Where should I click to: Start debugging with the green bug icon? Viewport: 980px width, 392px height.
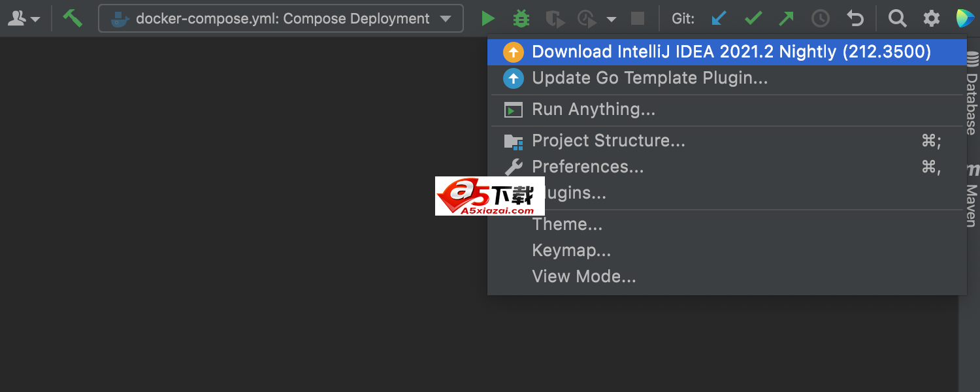pyautogui.click(x=521, y=18)
